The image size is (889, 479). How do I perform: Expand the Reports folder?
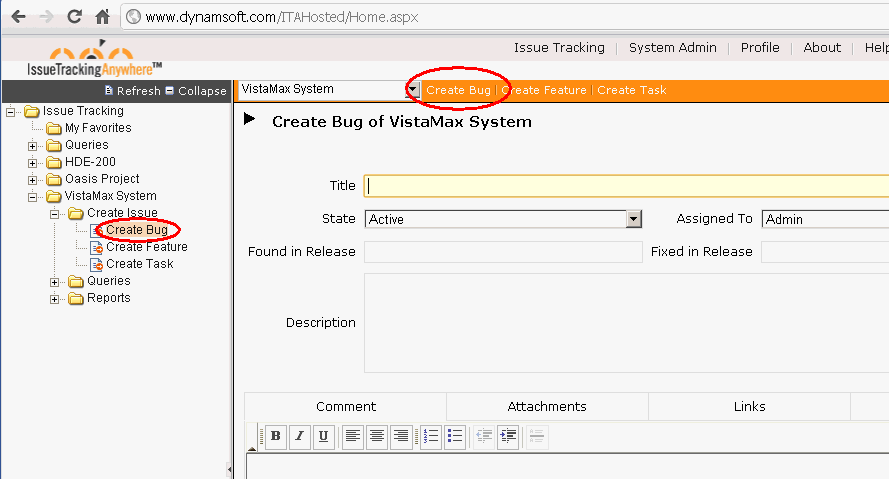pos(54,299)
